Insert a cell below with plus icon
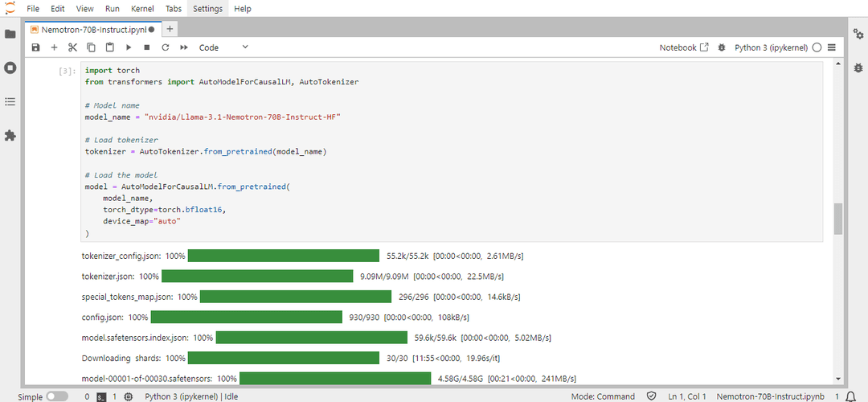The width and height of the screenshot is (868, 402). click(55, 47)
